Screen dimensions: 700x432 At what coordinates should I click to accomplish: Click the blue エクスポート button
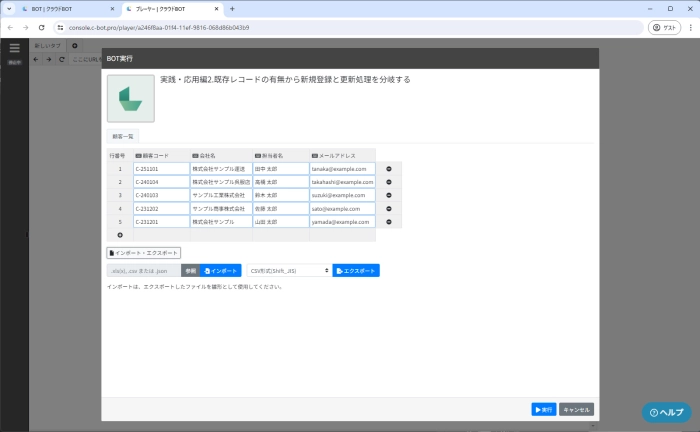pos(356,270)
